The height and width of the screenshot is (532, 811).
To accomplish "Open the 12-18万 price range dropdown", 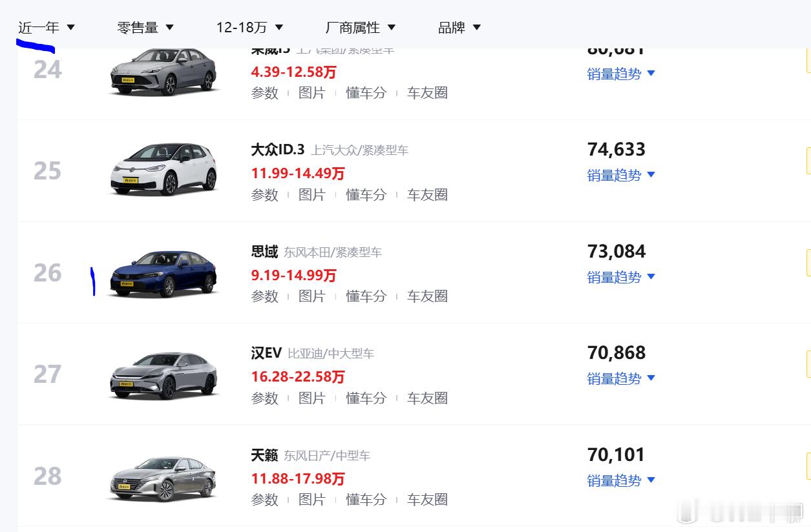I will pos(249,27).
